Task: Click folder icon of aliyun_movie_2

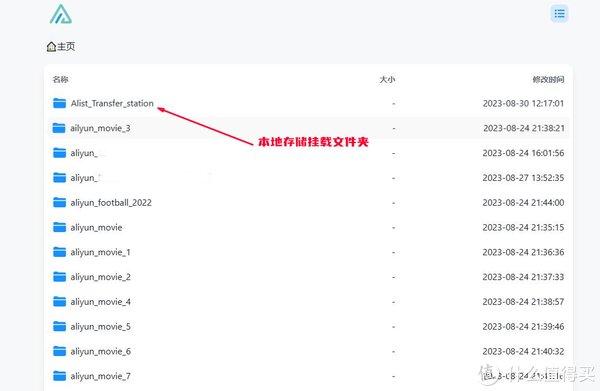Action: pyautogui.click(x=59, y=277)
